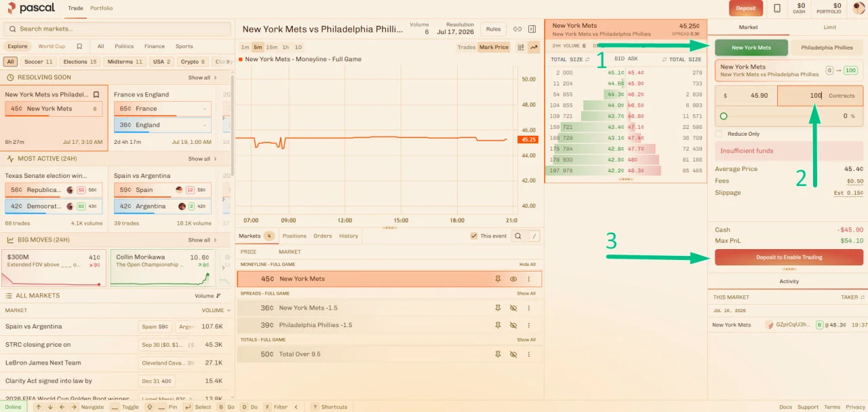Switch to the Portfolio tab
The image size is (868, 412).
coord(102,8)
